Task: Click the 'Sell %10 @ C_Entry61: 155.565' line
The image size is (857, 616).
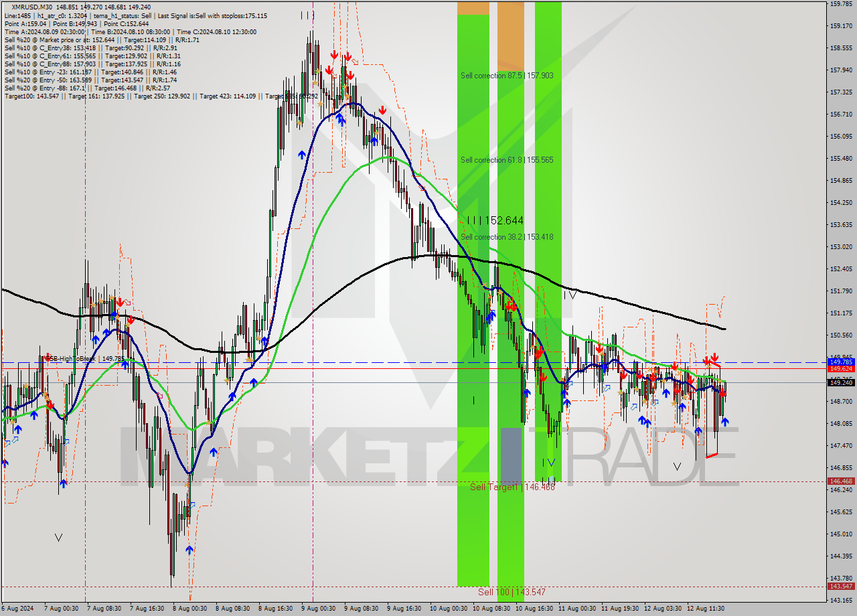Action: click(92, 56)
